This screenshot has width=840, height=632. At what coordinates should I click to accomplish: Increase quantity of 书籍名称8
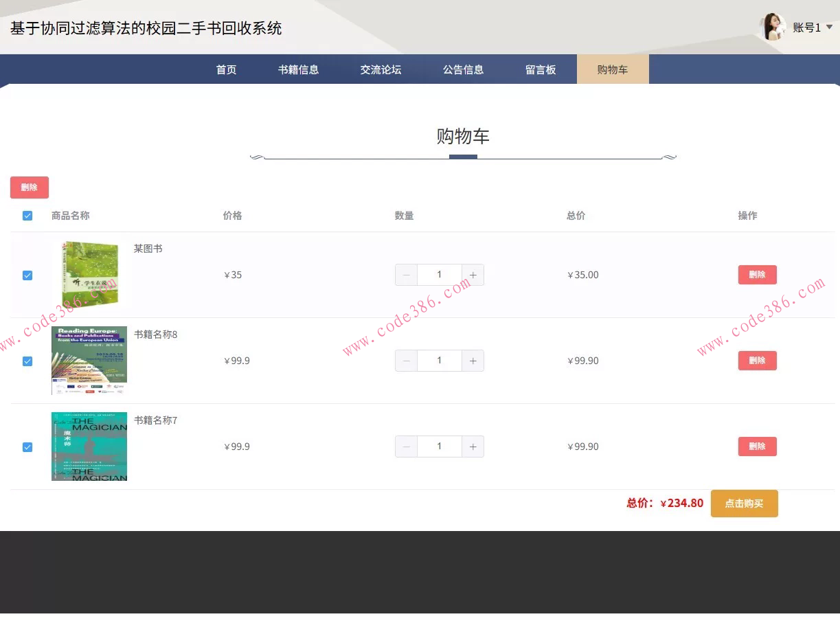tap(473, 361)
